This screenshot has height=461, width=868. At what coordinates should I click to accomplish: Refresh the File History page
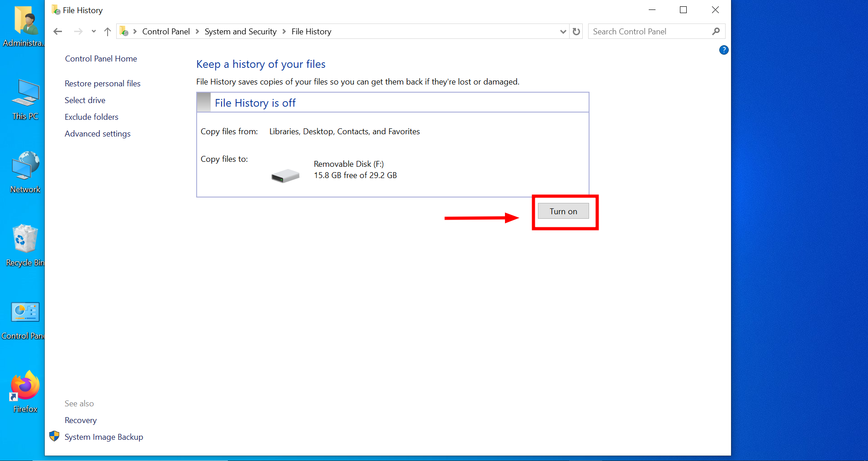[x=576, y=32]
